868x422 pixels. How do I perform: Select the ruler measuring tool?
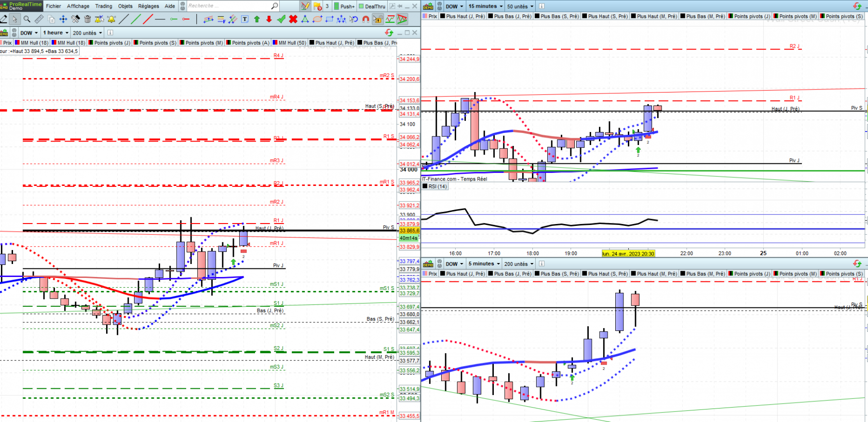(39, 19)
